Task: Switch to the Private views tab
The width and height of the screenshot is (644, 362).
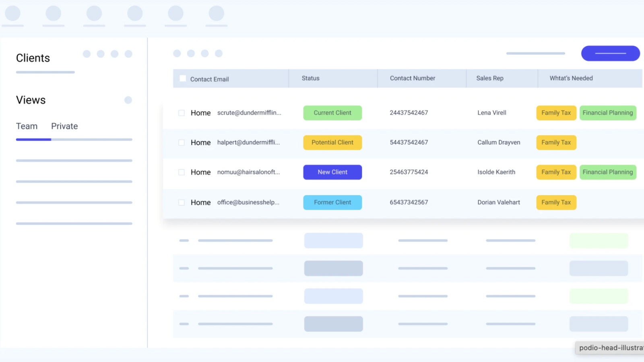Action: [64, 126]
